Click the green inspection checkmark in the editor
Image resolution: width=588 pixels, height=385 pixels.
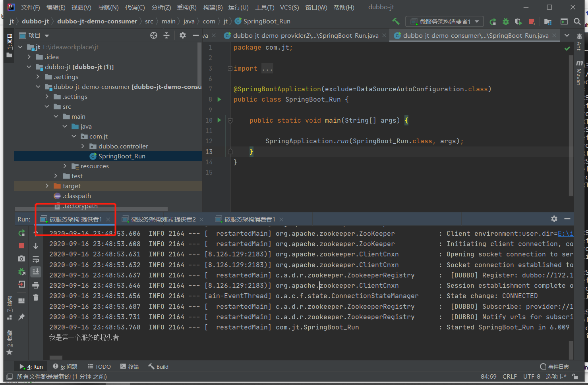567,48
